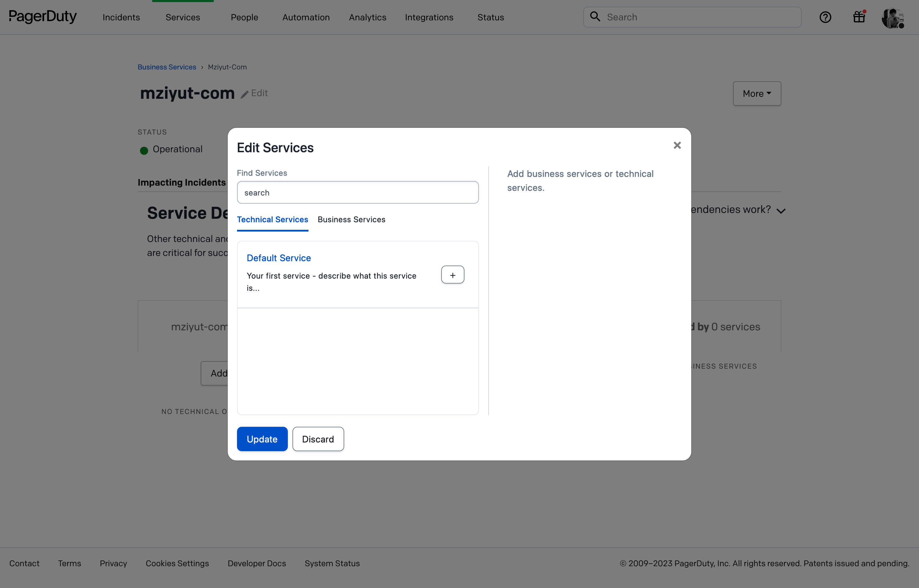Open the People menu

244,17
